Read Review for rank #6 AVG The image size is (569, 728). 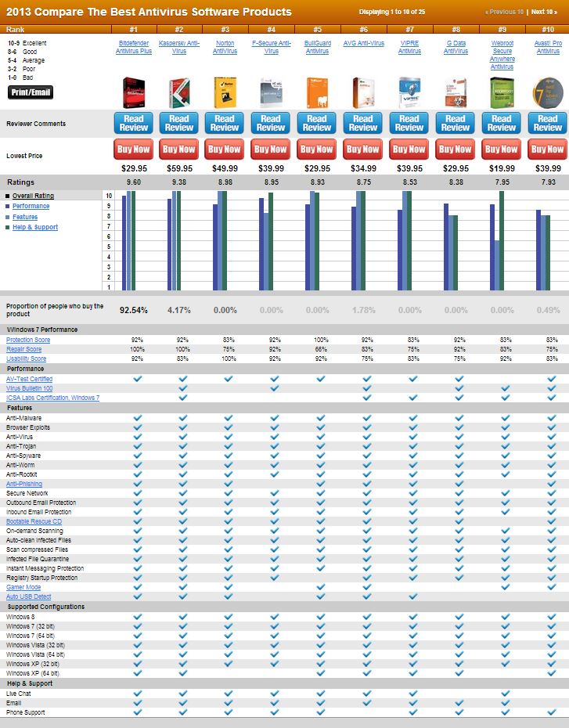[x=363, y=123]
